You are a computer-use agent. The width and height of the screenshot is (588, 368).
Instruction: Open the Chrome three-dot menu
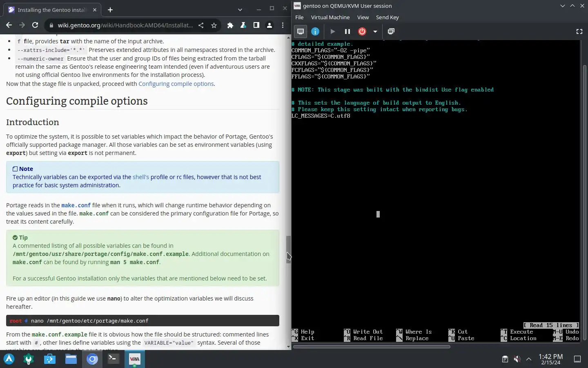point(283,25)
